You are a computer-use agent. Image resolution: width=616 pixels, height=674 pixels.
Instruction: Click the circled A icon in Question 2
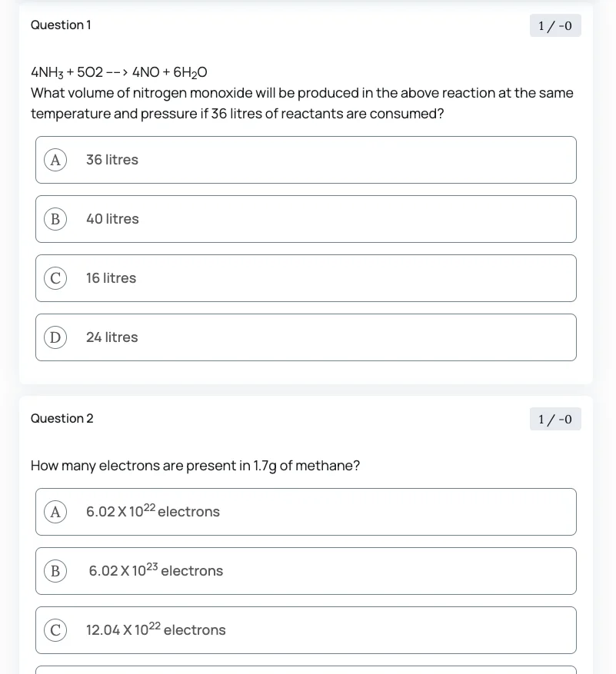coord(55,511)
